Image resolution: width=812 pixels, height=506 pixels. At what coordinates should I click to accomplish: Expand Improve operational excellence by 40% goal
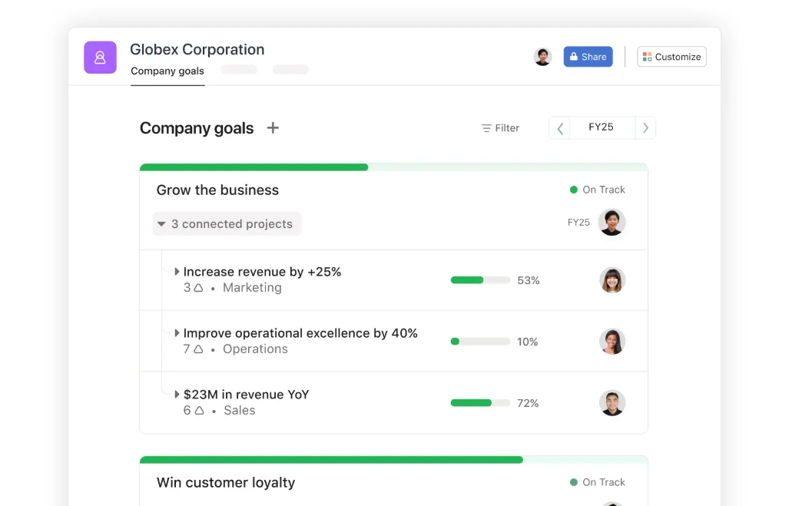(177, 333)
